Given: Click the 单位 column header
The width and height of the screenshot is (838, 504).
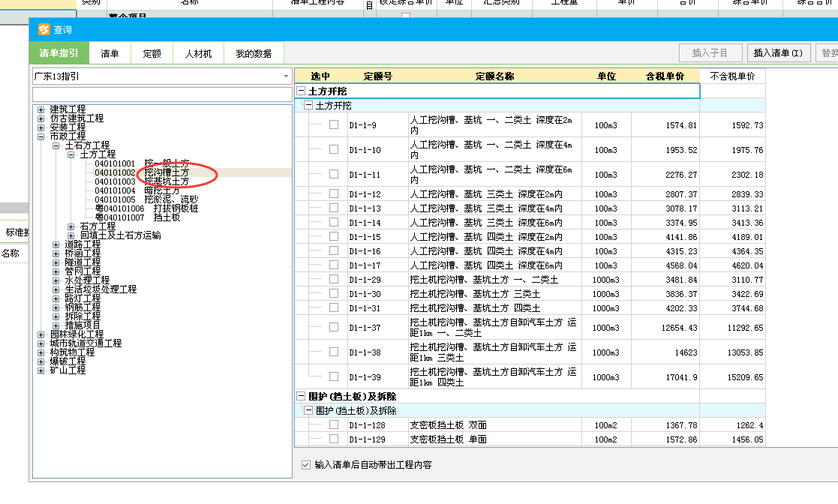Looking at the screenshot, I should (607, 76).
